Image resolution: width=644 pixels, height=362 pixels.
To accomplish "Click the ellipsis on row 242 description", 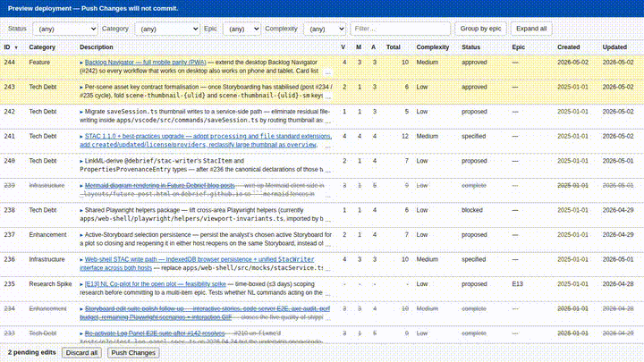I will point(327,122).
